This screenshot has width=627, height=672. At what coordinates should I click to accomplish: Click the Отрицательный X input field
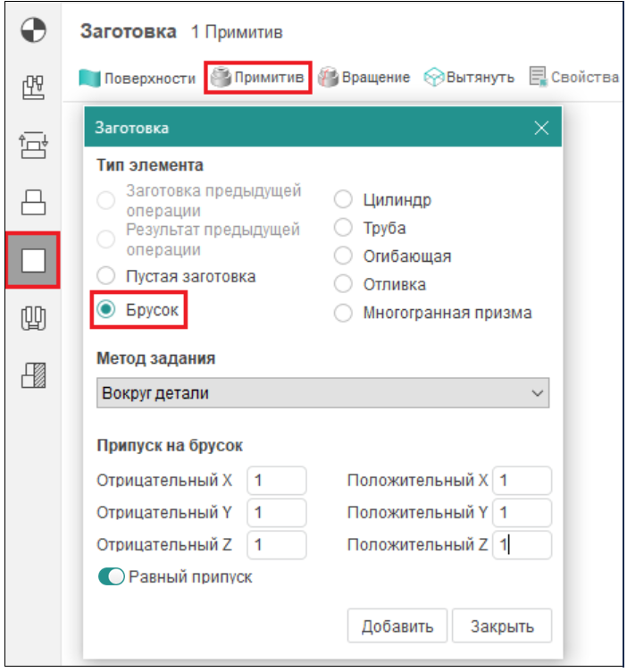[276, 481]
